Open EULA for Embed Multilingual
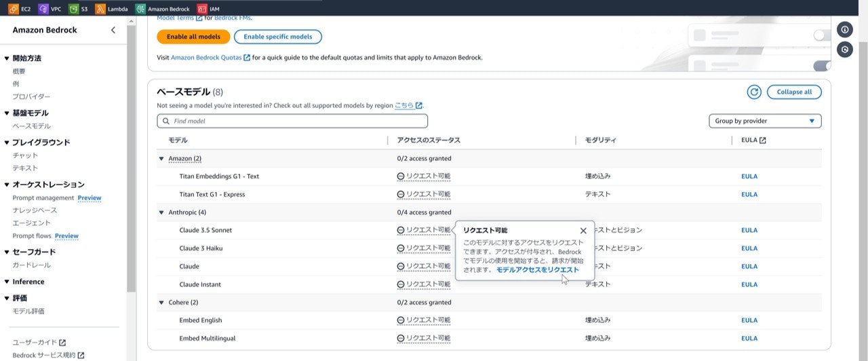The height and width of the screenshot is (361, 868). [749, 339]
